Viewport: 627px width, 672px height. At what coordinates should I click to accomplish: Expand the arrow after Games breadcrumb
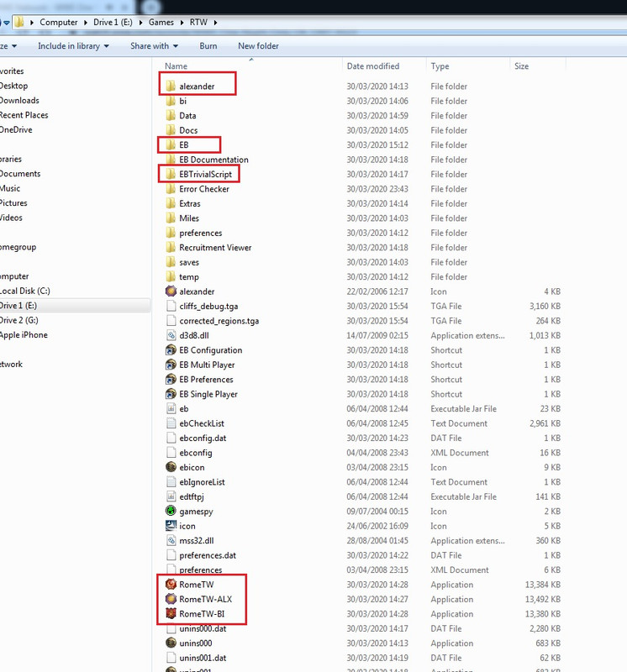point(182,23)
